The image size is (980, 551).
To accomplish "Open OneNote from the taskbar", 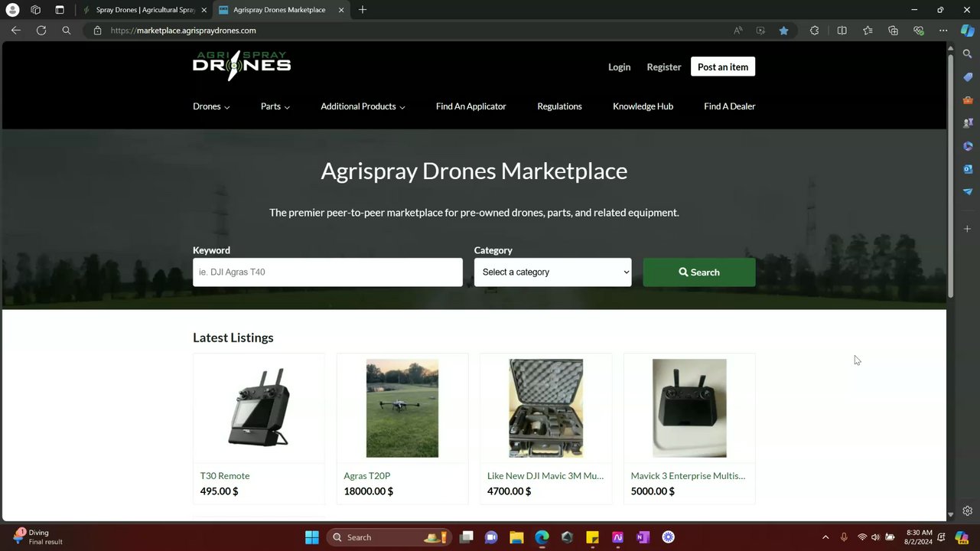I will [643, 537].
